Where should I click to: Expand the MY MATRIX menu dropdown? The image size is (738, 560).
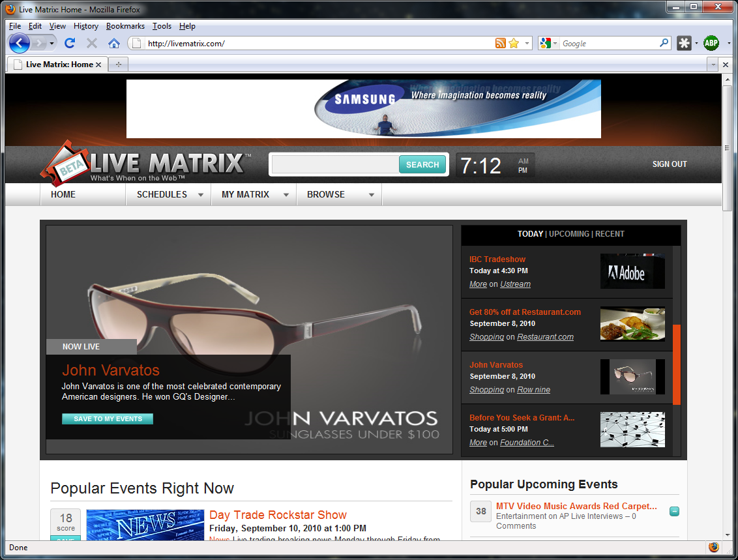[286, 195]
